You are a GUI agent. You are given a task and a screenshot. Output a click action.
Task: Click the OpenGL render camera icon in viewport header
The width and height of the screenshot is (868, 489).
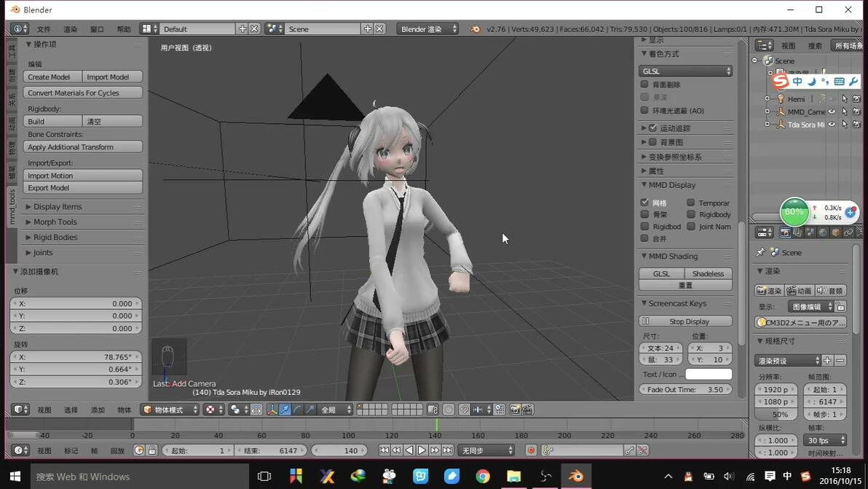[x=515, y=410]
